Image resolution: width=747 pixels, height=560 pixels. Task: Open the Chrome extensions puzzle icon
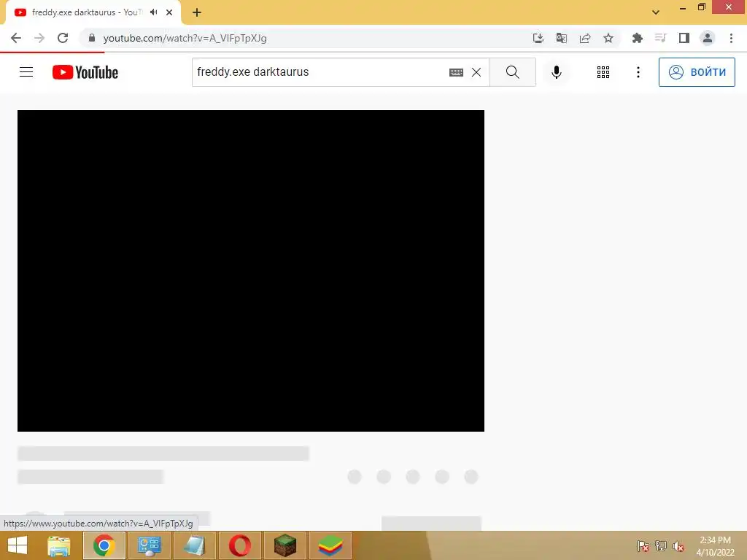pyautogui.click(x=637, y=38)
